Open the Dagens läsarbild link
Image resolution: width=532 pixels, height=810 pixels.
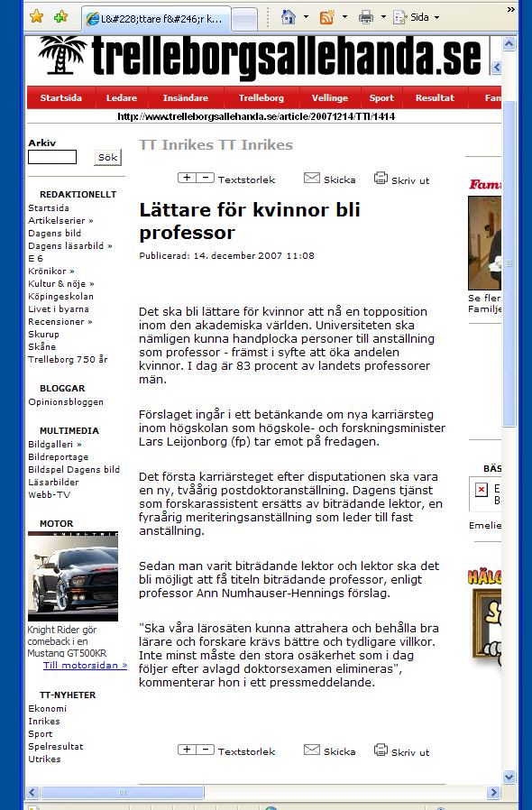(70, 246)
